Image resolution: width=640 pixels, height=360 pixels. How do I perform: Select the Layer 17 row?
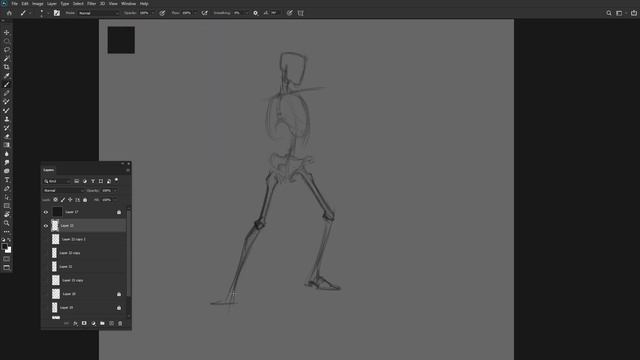click(x=83, y=212)
